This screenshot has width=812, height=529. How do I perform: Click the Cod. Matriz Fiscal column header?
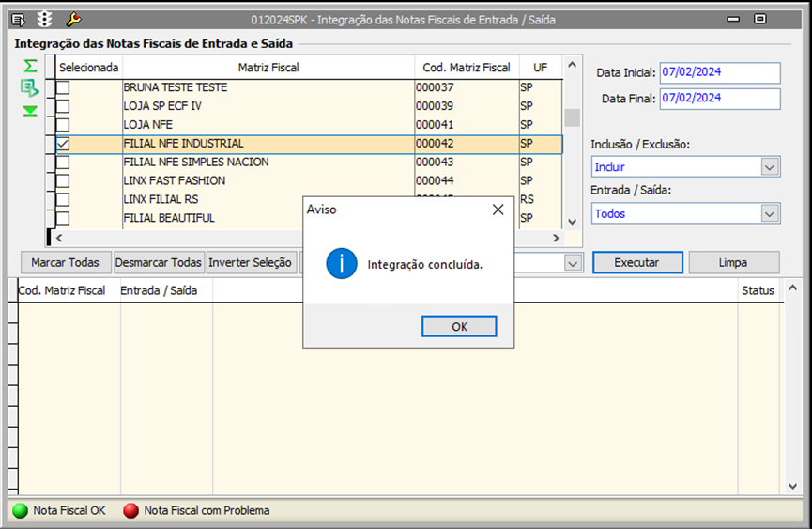coord(467,68)
